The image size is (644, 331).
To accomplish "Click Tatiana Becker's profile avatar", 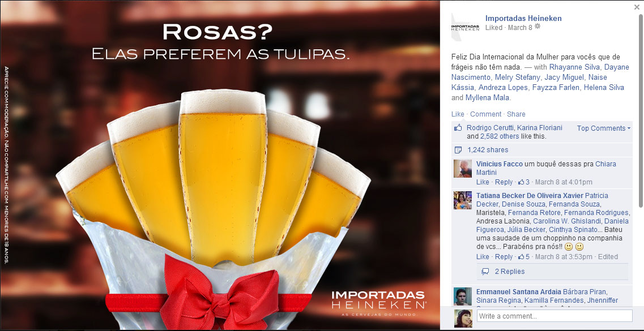I will 462,200.
